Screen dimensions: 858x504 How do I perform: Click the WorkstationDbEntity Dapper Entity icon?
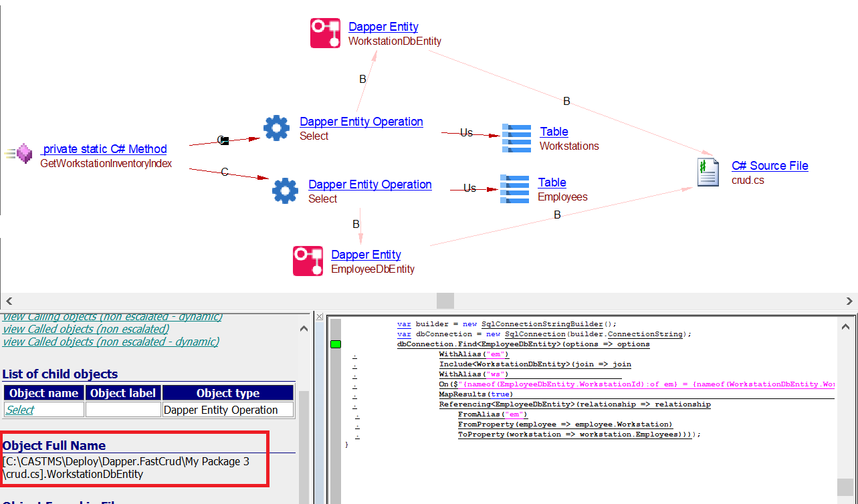[x=326, y=33]
